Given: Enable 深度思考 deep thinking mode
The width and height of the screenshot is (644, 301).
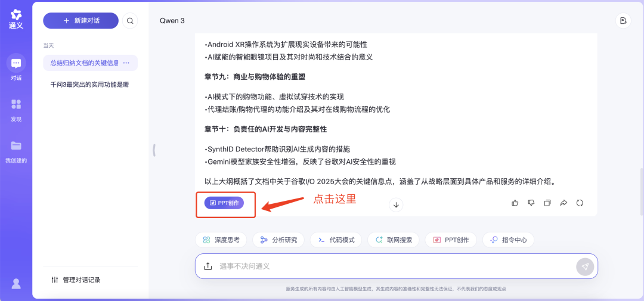Looking at the screenshot, I should tap(221, 240).
